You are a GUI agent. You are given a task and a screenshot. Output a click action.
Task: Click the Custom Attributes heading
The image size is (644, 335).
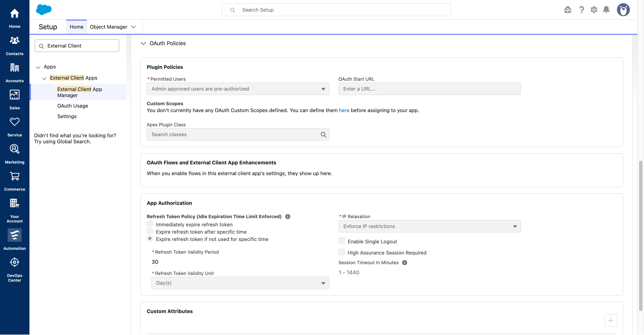[169, 312]
